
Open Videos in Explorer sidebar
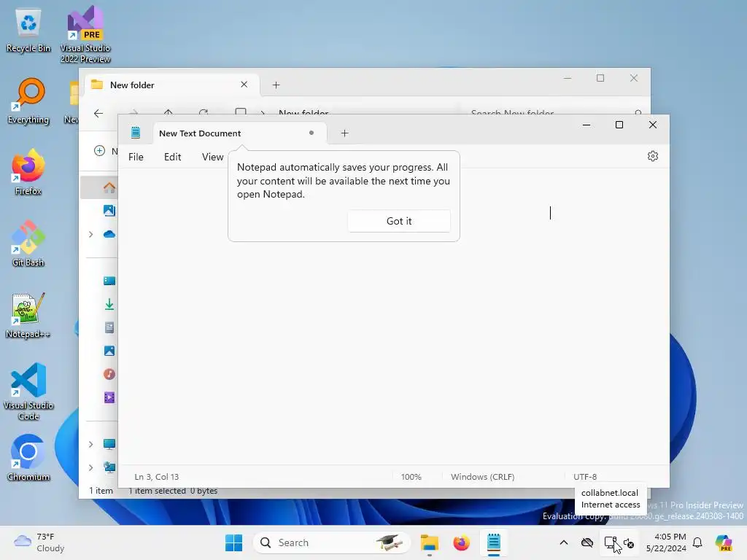pyautogui.click(x=109, y=397)
